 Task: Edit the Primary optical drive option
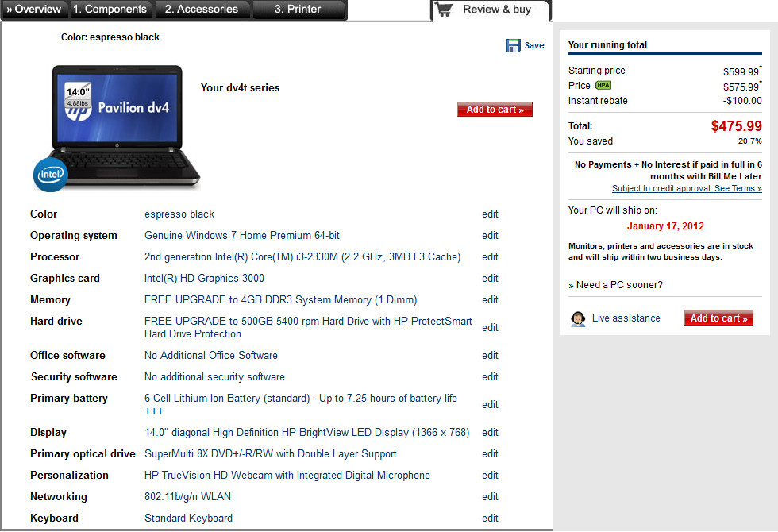pos(490,453)
